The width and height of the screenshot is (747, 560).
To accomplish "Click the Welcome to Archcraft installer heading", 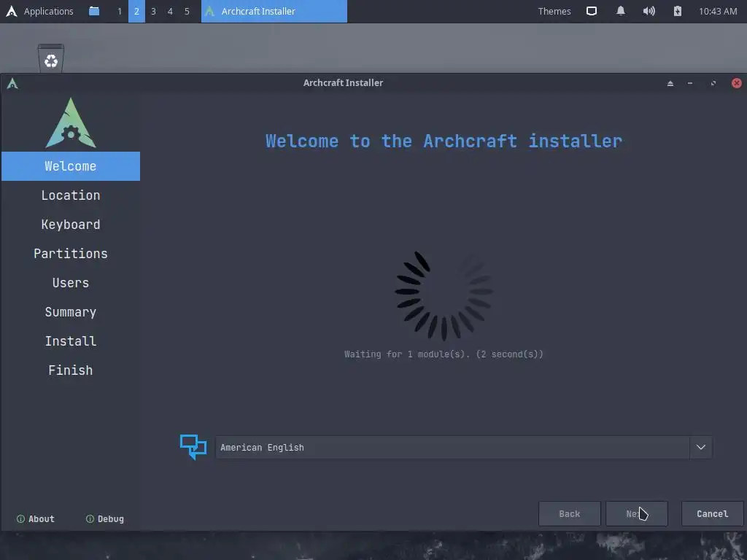I will (444, 141).
